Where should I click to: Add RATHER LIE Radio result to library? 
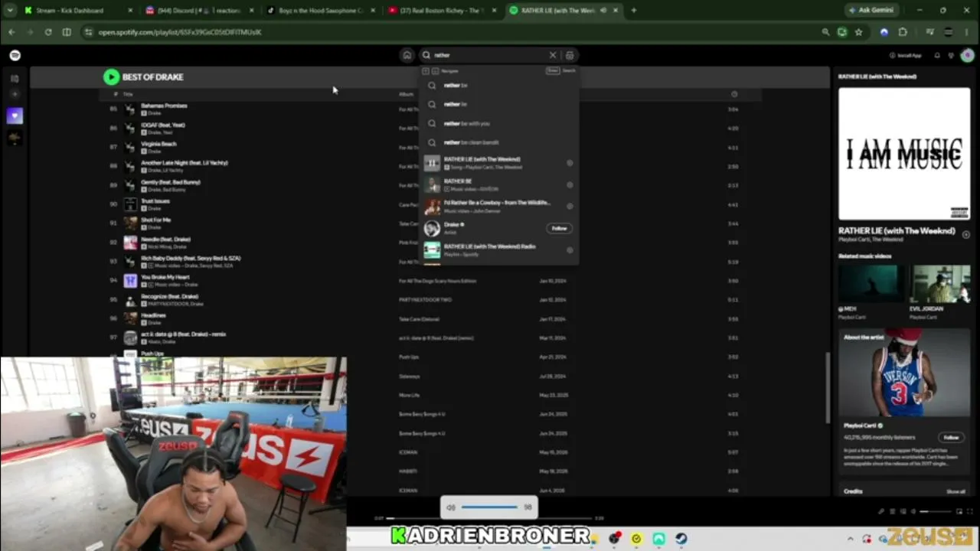tap(570, 250)
